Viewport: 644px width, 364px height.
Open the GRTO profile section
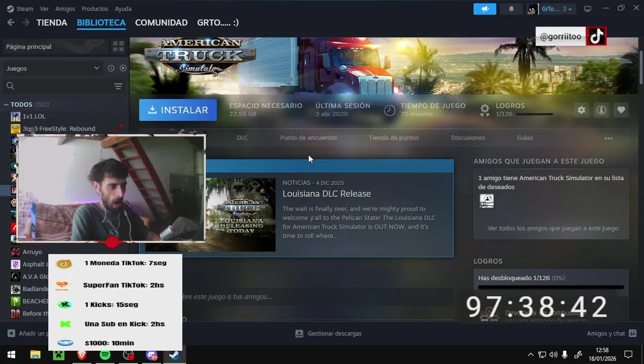(x=218, y=23)
